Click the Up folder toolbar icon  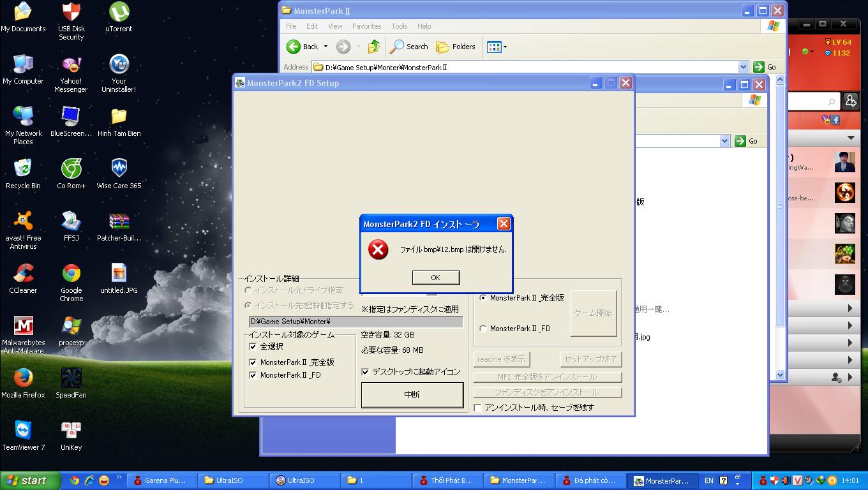point(374,47)
